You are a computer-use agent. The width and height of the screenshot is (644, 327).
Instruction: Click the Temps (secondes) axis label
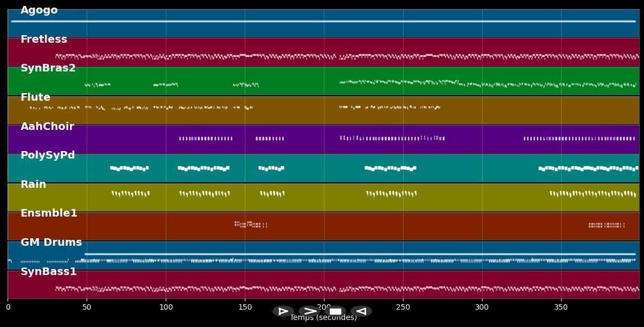coord(323,318)
